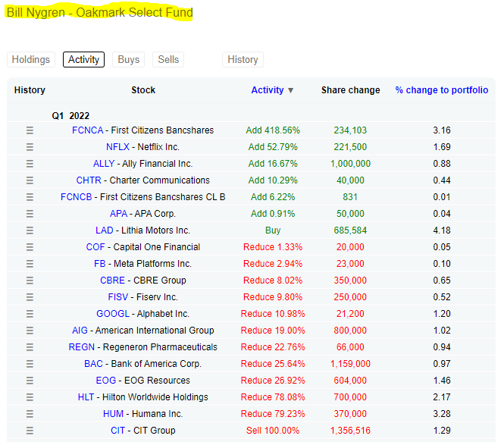Click portfolio change value 4.18

click(x=442, y=230)
